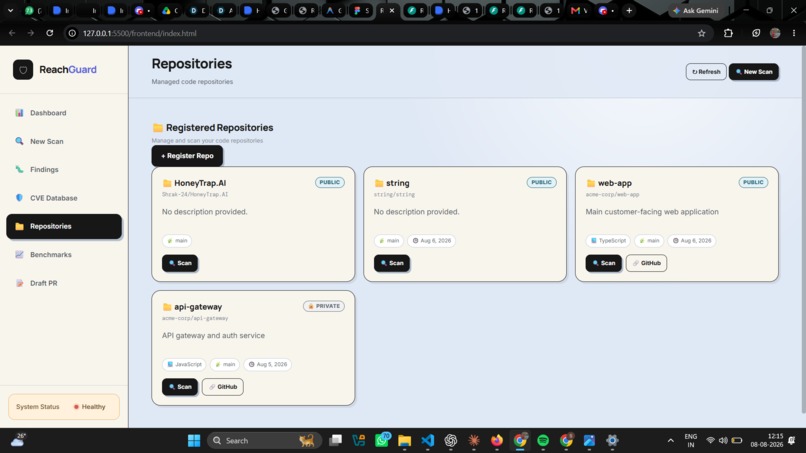The height and width of the screenshot is (453, 806).
Task: Open Task View from taskbar
Action: coord(336,441)
